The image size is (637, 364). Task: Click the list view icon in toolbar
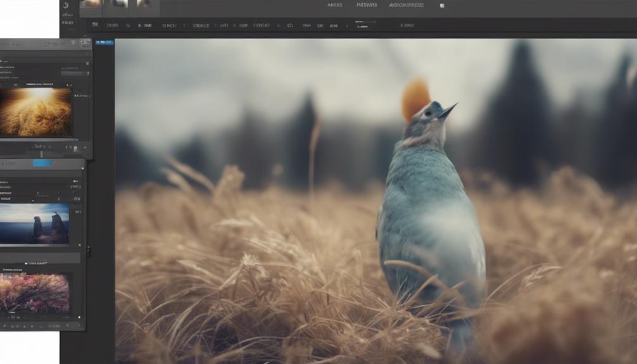[95, 25]
